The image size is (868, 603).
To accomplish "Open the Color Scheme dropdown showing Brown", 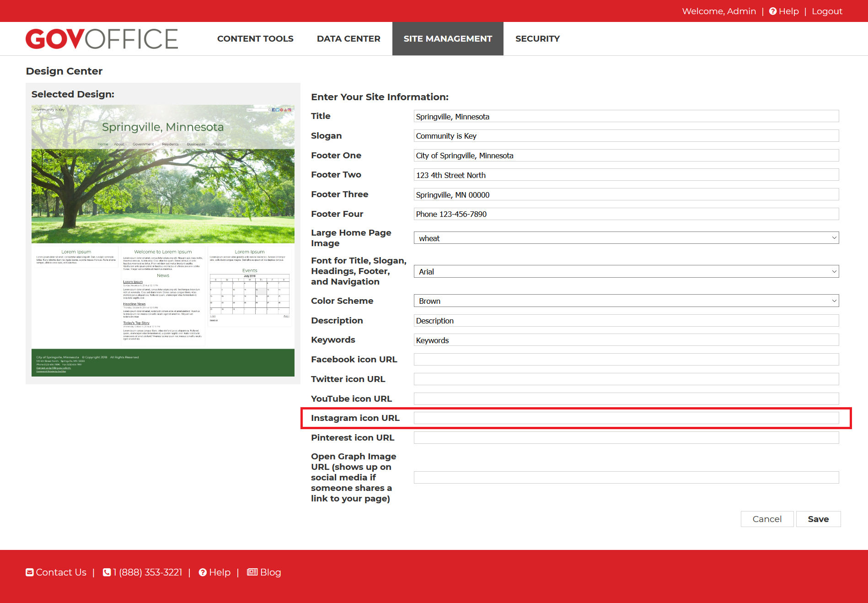I will point(626,301).
